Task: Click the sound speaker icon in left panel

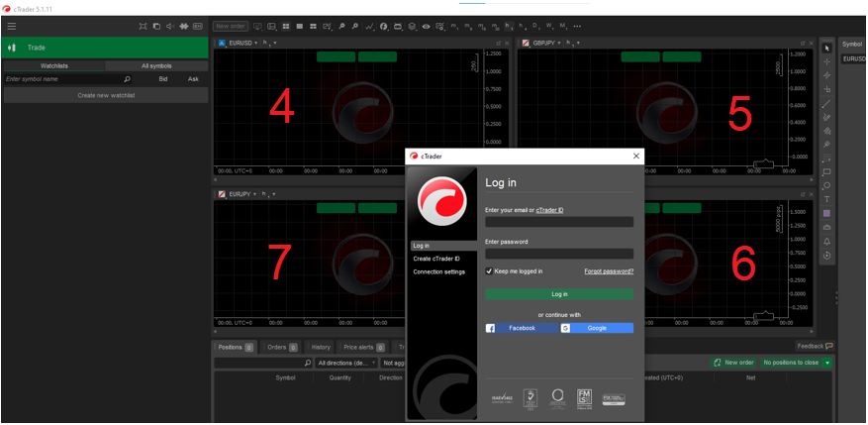Action: pos(170,26)
